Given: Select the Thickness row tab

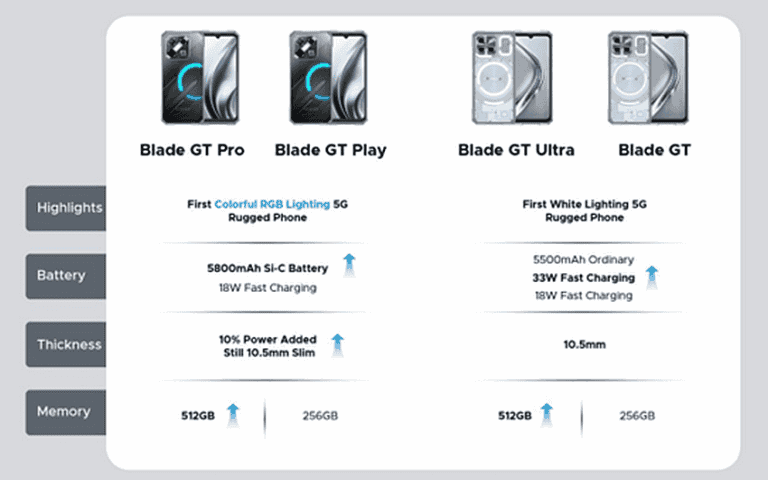Looking at the screenshot, I should pyautogui.click(x=66, y=344).
